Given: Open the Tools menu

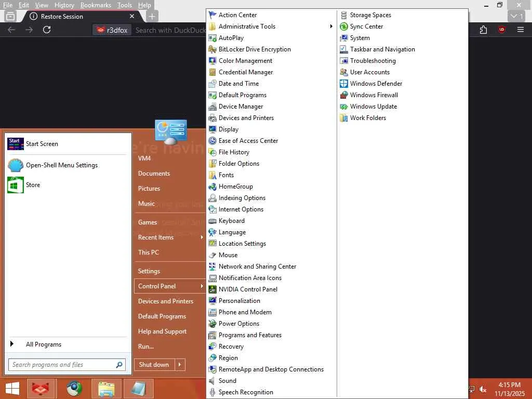Looking at the screenshot, I should pos(125,5).
